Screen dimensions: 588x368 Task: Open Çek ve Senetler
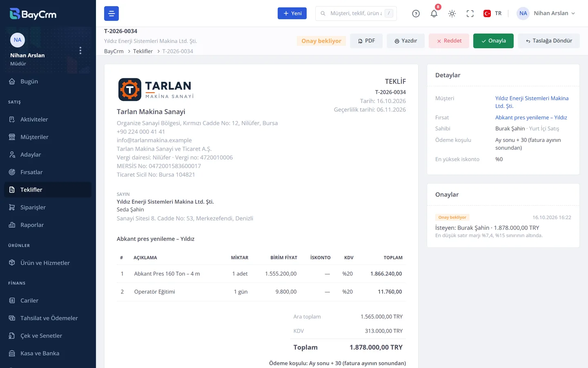coord(48,336)
